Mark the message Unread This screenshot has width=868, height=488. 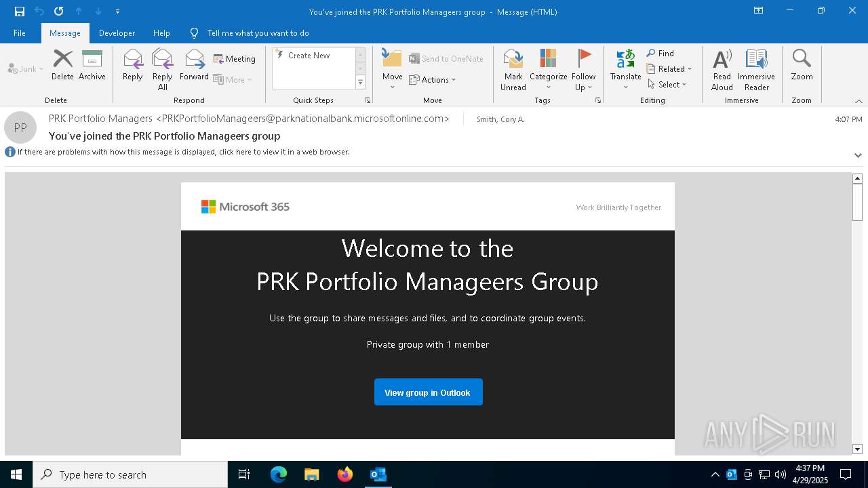[x=513, y=70]
